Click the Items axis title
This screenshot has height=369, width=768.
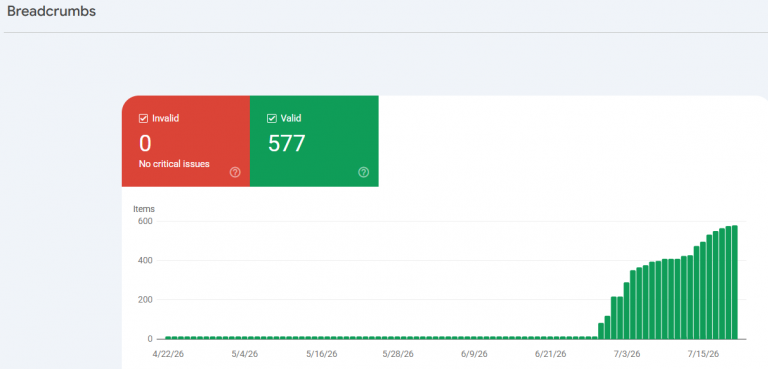coord(144,209)
